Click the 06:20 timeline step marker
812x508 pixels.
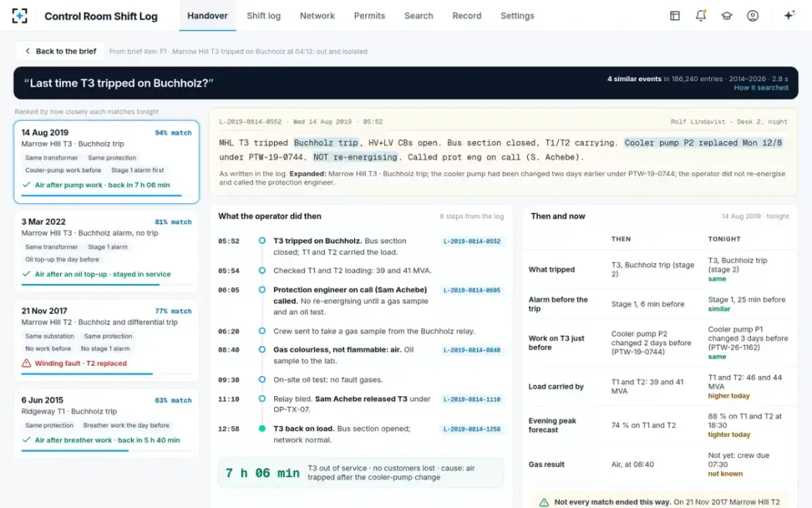click(262, 332)
